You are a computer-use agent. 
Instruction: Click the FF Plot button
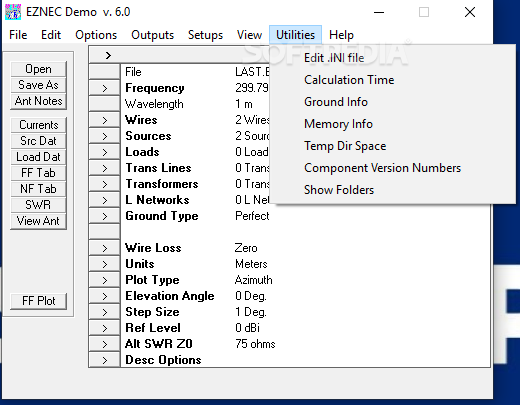tap(38, 301)
